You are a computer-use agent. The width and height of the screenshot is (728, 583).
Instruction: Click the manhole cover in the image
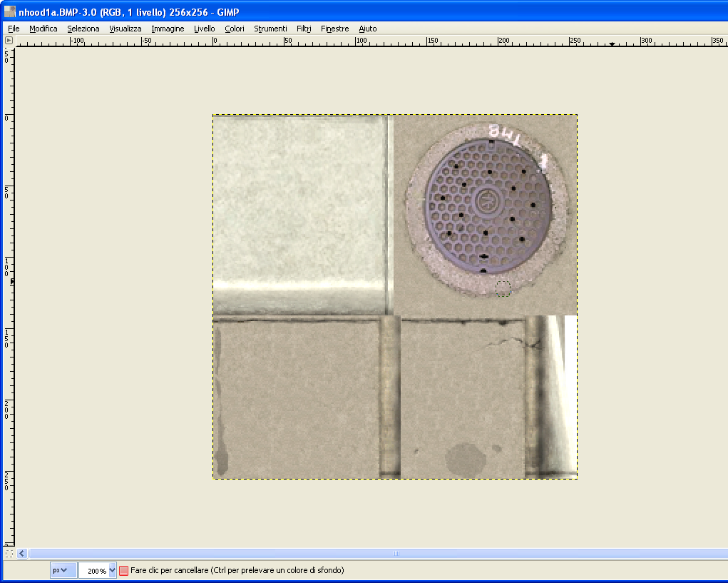coord(488,206)
